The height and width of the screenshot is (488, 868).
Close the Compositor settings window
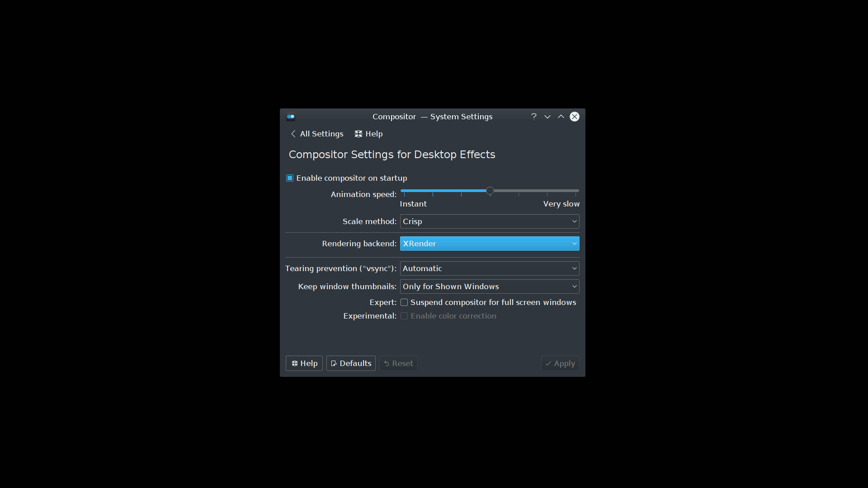[575, 117]
